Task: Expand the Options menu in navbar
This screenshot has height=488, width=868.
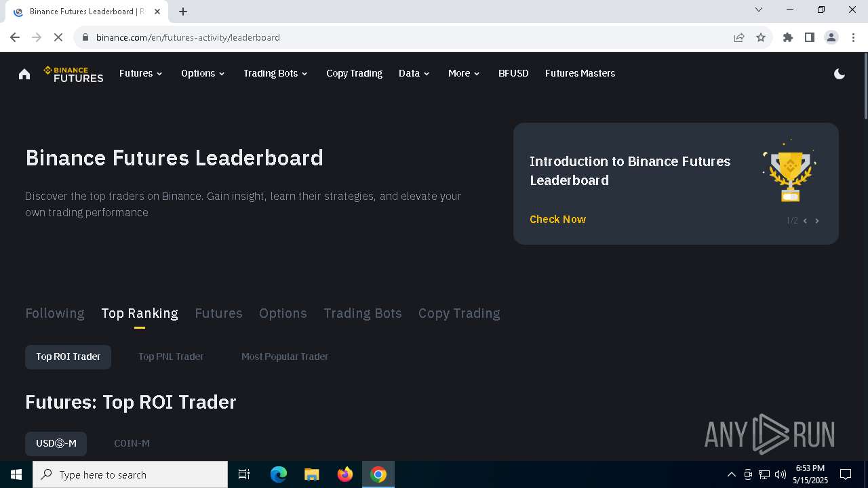Action: [203, 73]
